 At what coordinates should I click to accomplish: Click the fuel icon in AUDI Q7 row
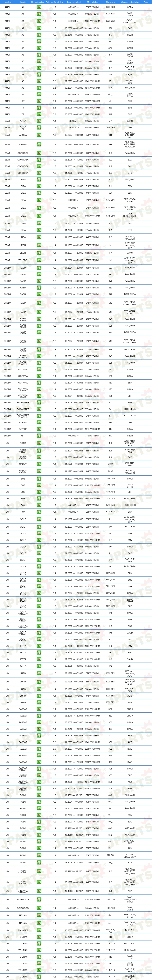(39, 101)
